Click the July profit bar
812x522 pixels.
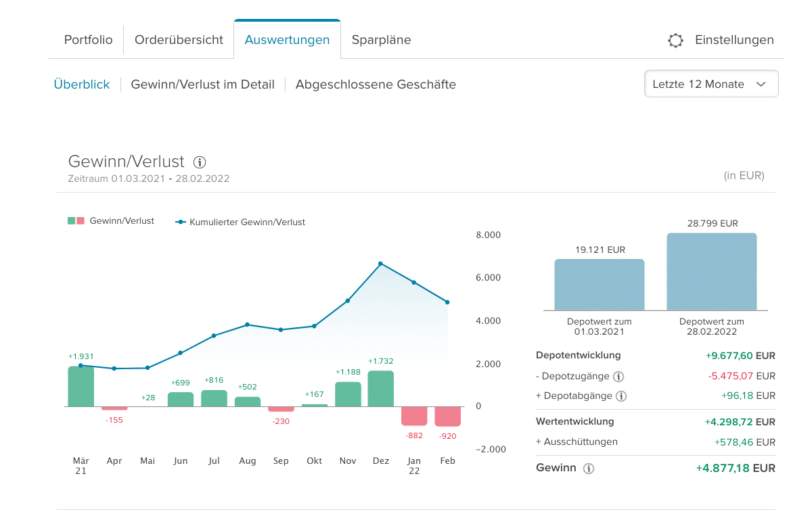click(214, 398)
